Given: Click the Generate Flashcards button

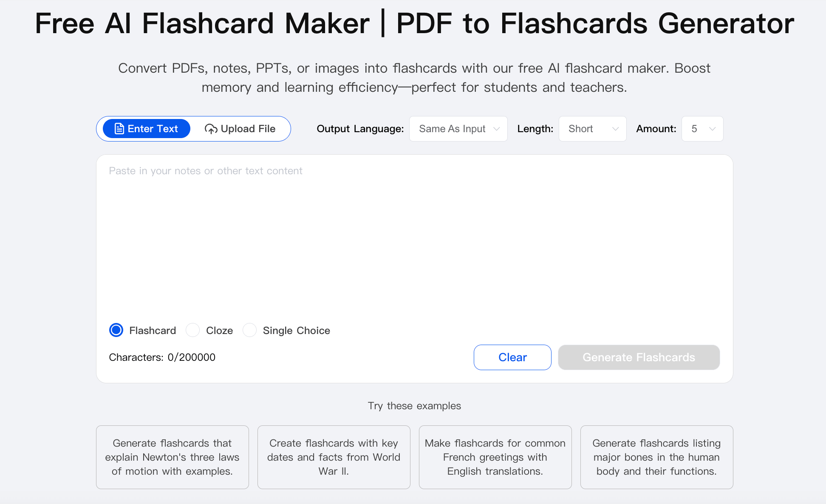Looking at the screenshot, I should tap(639, 357).
